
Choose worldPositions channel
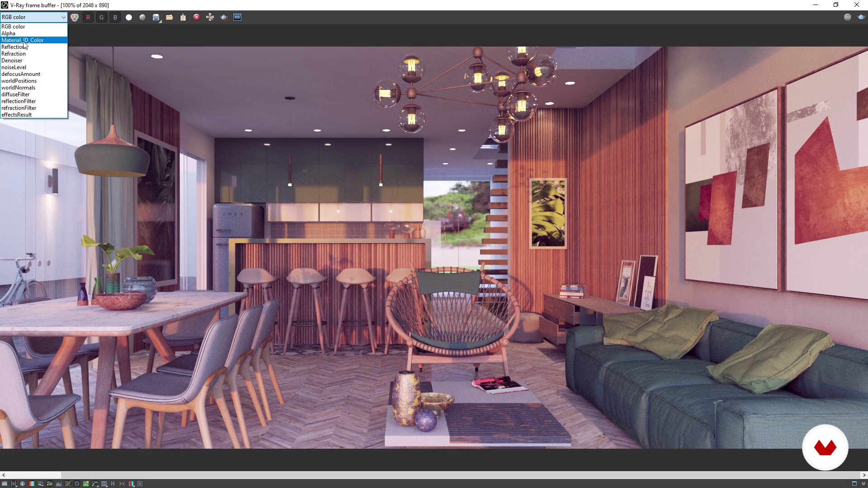pos(34,81)
